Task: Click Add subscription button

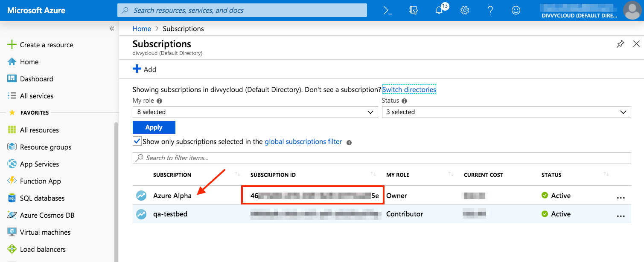Action: tap(145, 69)
